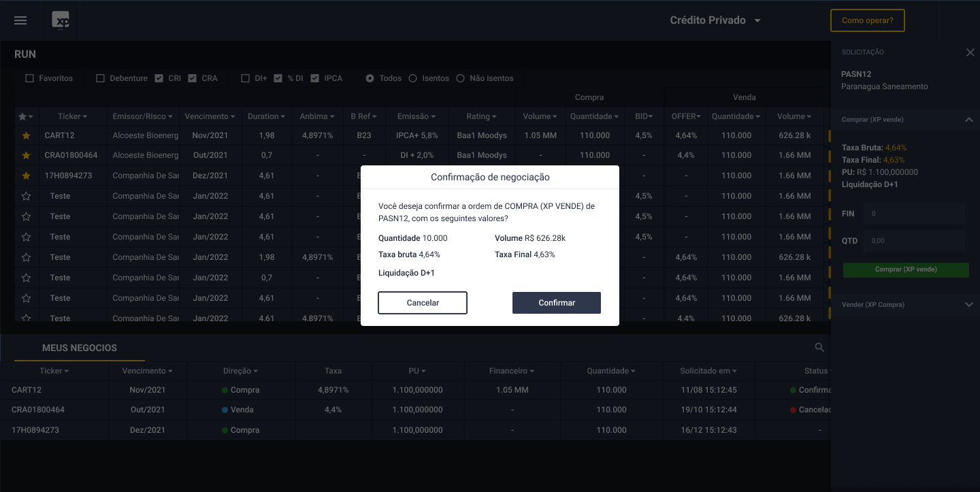Open the hamburger menu
This screenshot has height=492, width=980.
click(20, 20)
